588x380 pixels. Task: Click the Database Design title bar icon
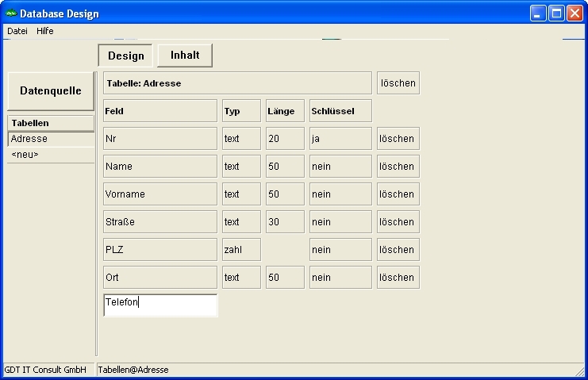pos(11,13)
